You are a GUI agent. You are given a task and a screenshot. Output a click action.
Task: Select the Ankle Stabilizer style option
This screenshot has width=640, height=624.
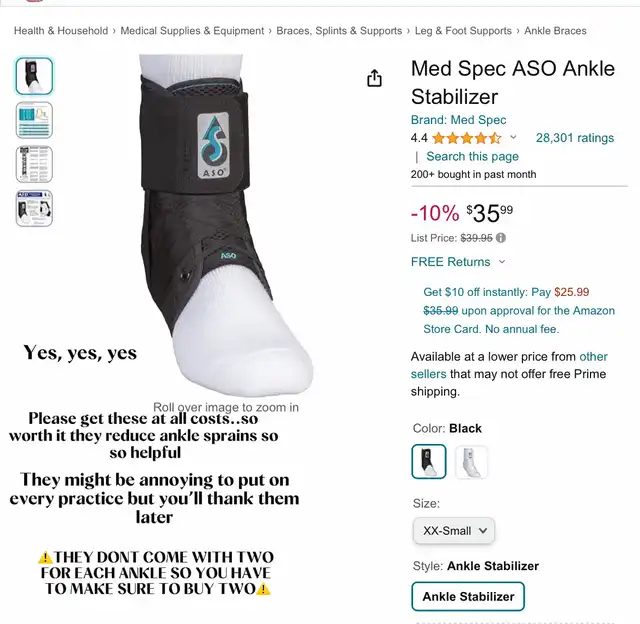pyautogui.click(x=468, y=597)
